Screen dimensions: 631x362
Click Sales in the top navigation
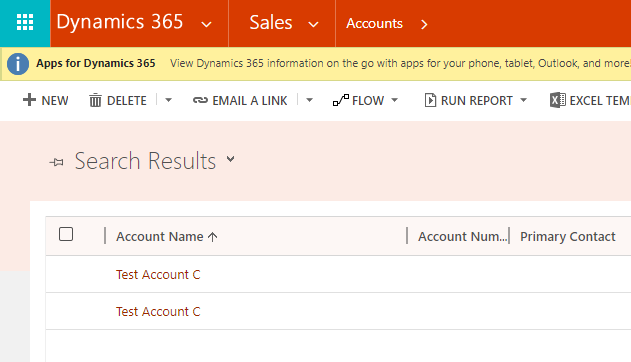tap(271, 23)
